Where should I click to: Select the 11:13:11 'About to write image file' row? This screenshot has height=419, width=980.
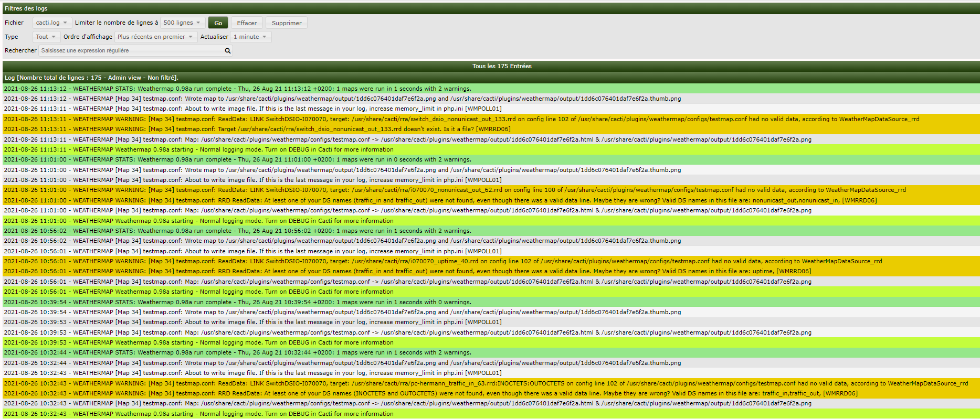[491, 109]
